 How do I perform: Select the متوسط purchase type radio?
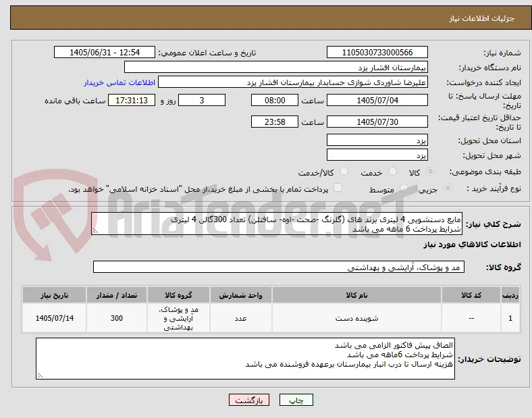404,188
